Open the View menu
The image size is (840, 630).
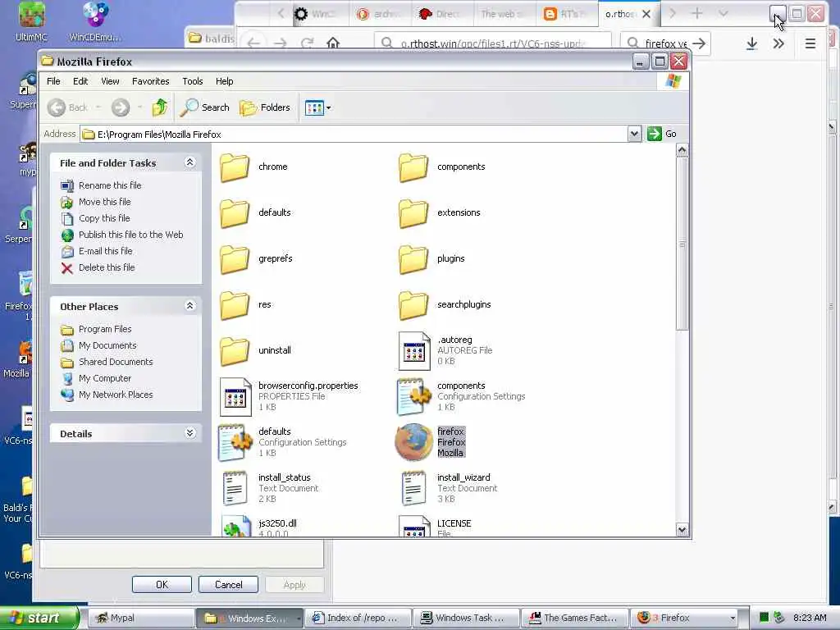[x=110, y=81]
